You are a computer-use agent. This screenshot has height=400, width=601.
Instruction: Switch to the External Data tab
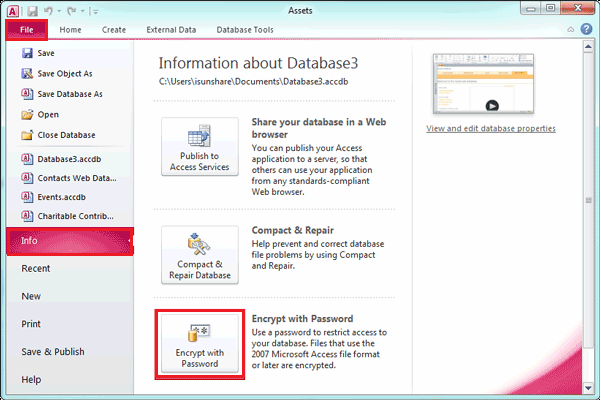[x=171, y=30]
